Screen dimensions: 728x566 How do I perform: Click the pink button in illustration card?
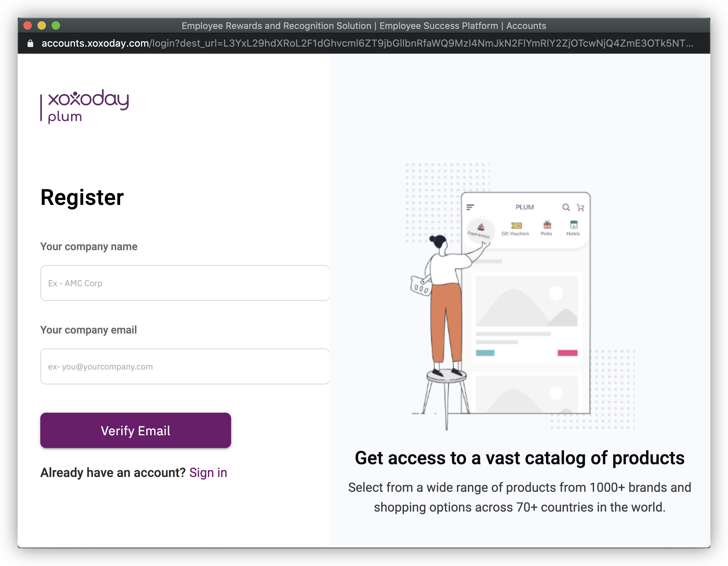568,353
